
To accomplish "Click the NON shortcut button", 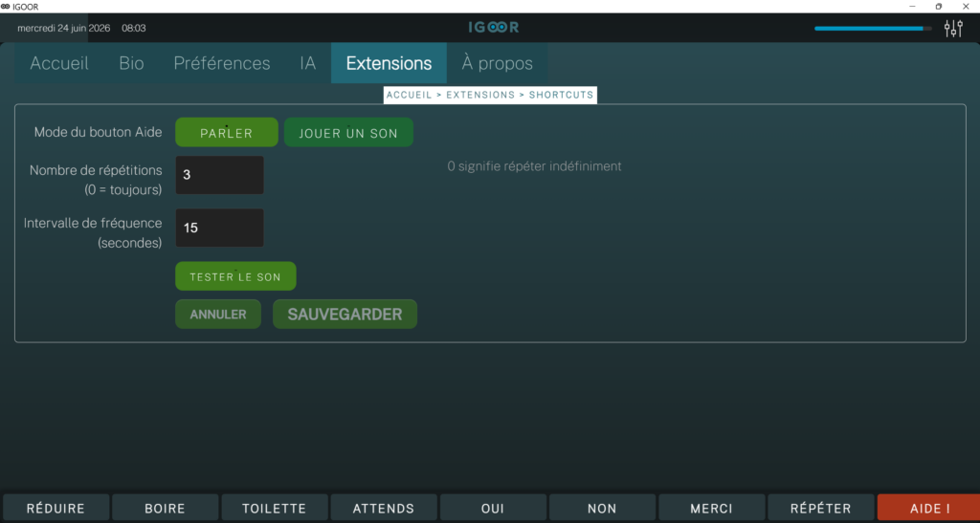I will click(x=603, y=508).
